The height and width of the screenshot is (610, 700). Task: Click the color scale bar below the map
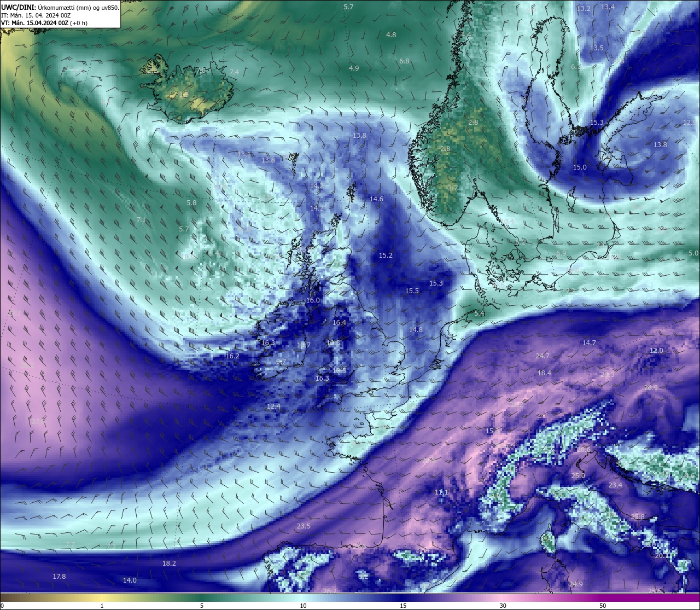[x=350, y=597]
